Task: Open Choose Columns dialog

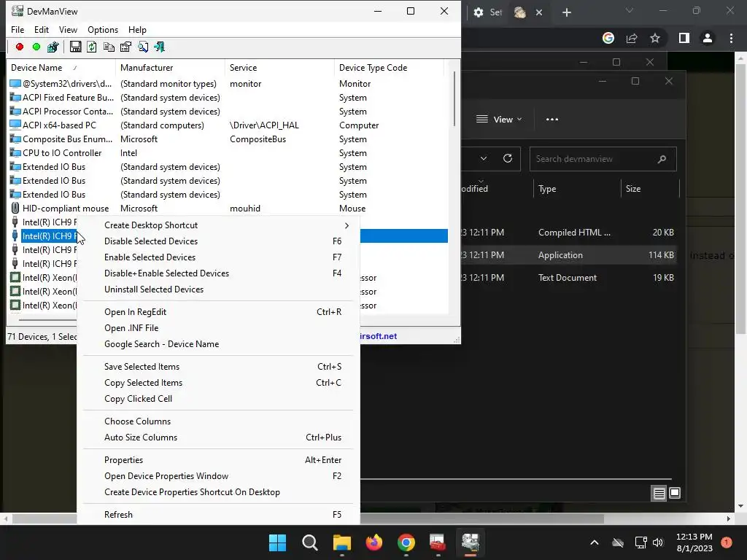Action: click(x=218, y=421)
